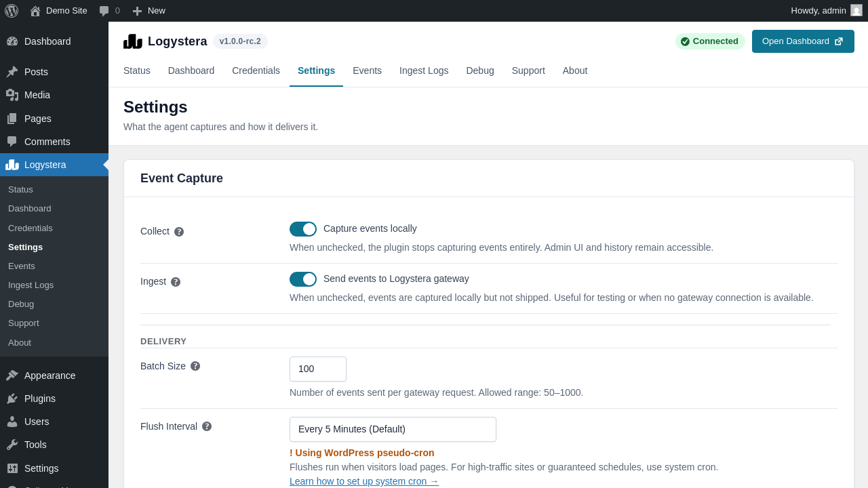Screen dimensions: 868x488
Task: Click the Open Dashboard button
Action: [x=803, y=41]
